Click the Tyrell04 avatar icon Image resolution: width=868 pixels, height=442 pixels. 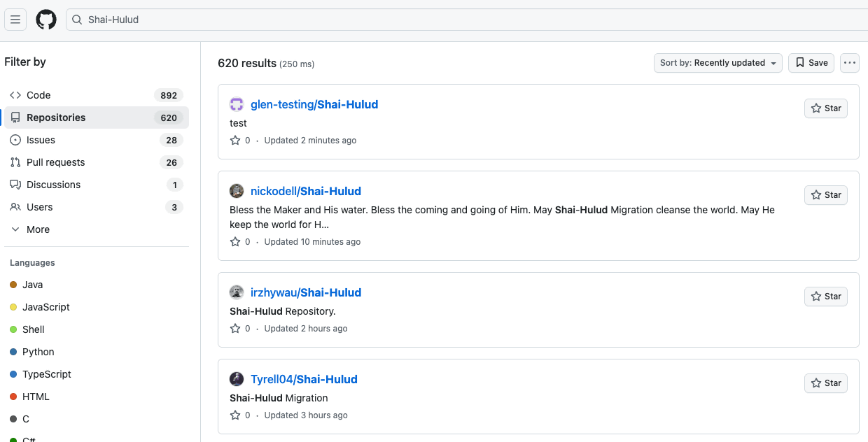coord(237,380)
